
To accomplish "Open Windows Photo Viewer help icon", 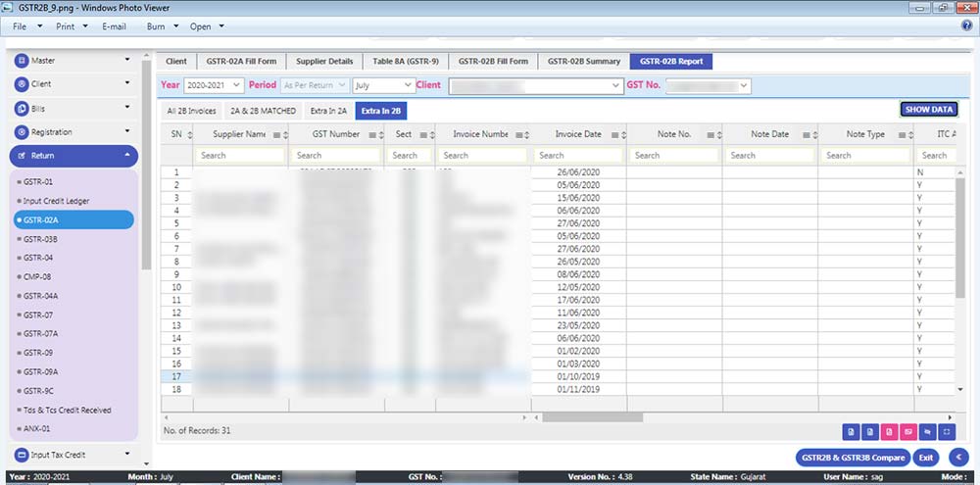I will (x=966, y=26).
